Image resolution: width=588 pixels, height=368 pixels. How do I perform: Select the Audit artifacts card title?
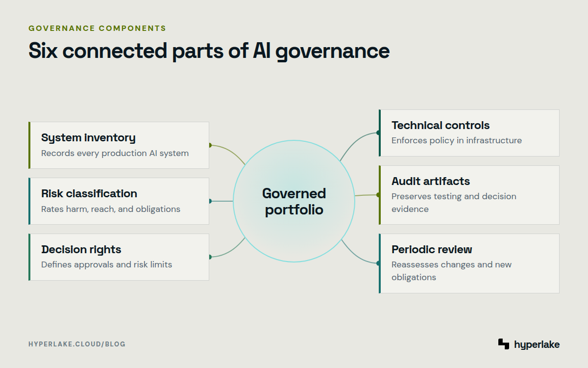(431, 181)
